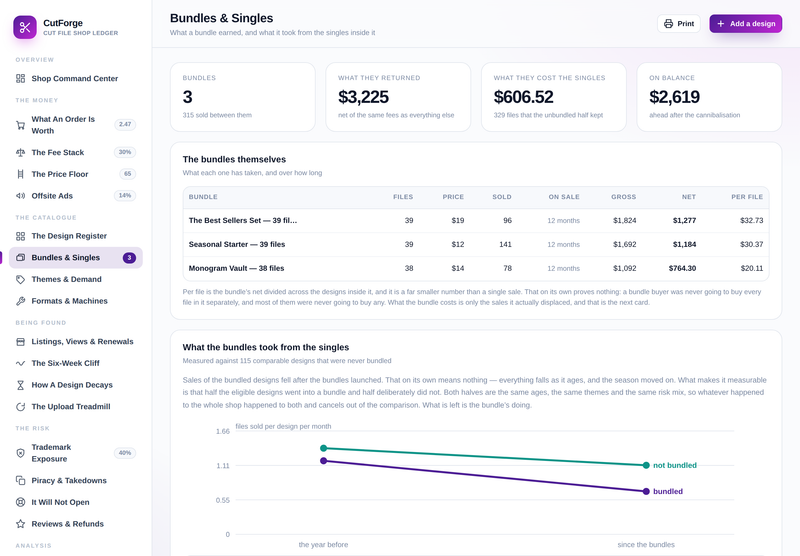Click the GROSS column header
Screen dimensions: 800x556
click(x=623, y=197)
